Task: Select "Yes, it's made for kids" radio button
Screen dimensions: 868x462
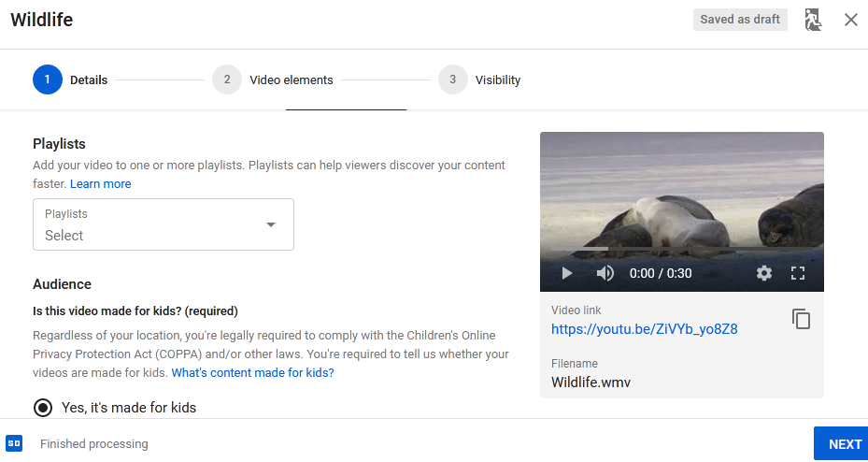Action: point(43,408)
